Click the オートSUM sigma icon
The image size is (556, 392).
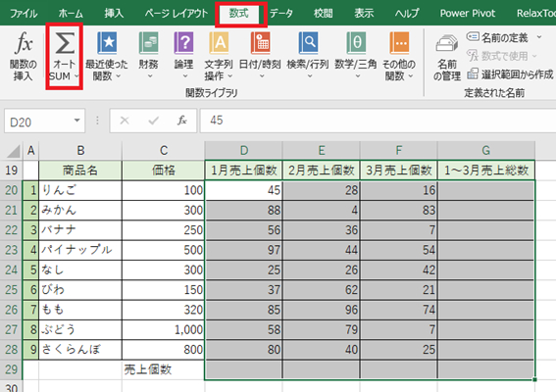[65, 42]
